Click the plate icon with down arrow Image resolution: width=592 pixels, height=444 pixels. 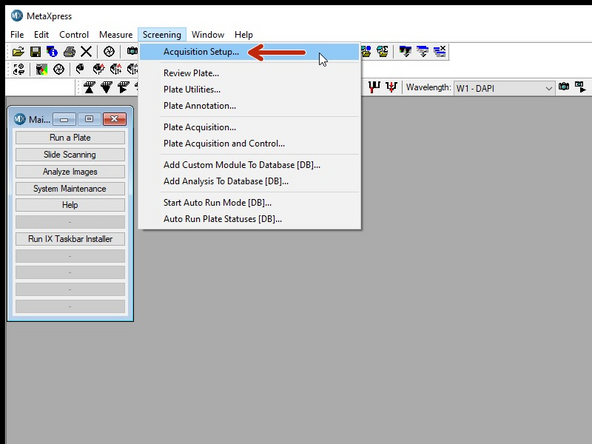pyautogui.click(x=106, y=87)
